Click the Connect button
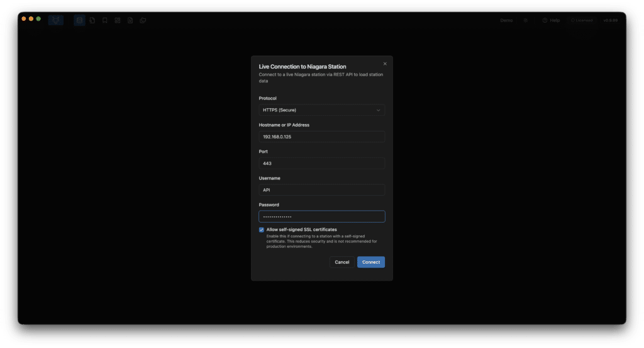Viewport: 644px width, 348px height. 371,262
